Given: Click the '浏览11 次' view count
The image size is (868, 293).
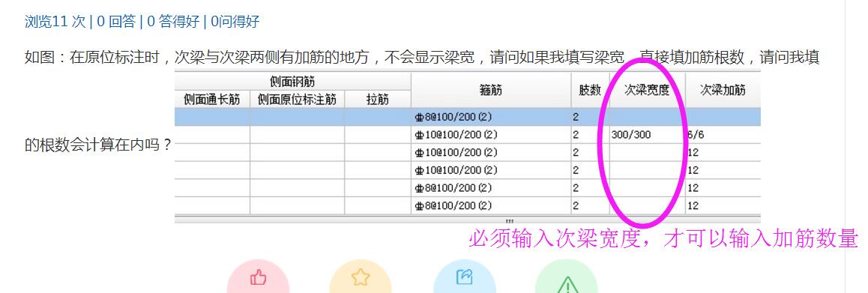Looking at the screenshot, I should [x=55, y=22].
